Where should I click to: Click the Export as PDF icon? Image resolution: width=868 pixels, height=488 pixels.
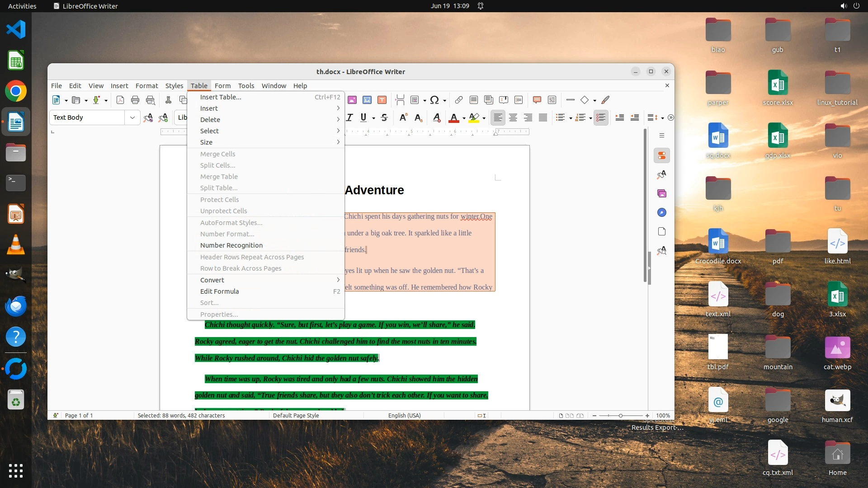[x=120, y=100]
